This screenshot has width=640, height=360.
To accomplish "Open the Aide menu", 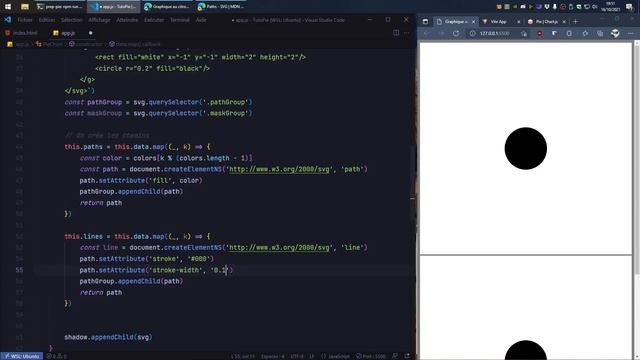I will 201,20.
